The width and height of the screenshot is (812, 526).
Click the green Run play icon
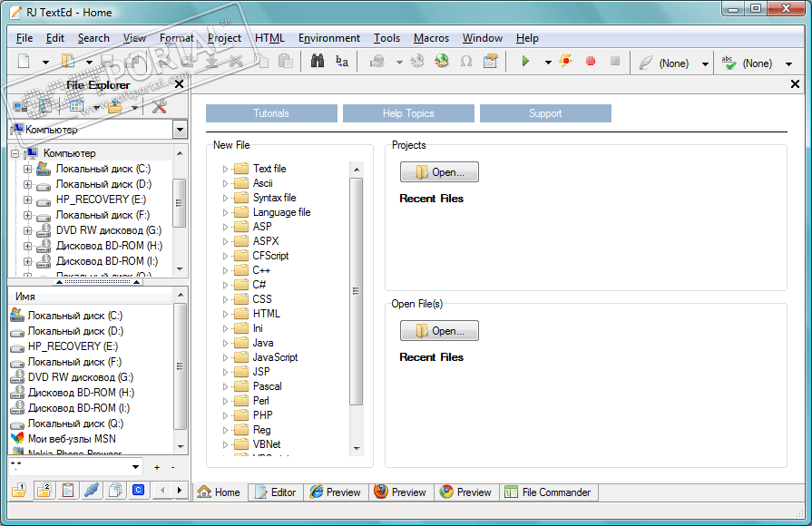(x=525, y=62)
